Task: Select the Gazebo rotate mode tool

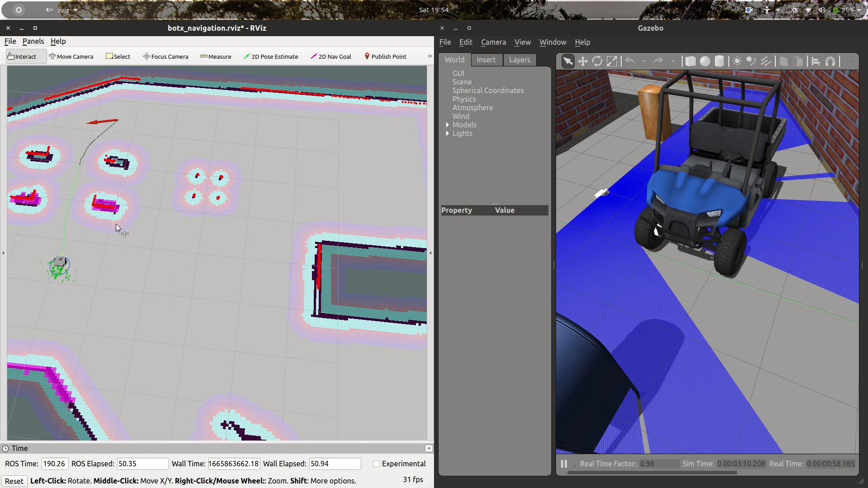Action: (597, 61)
